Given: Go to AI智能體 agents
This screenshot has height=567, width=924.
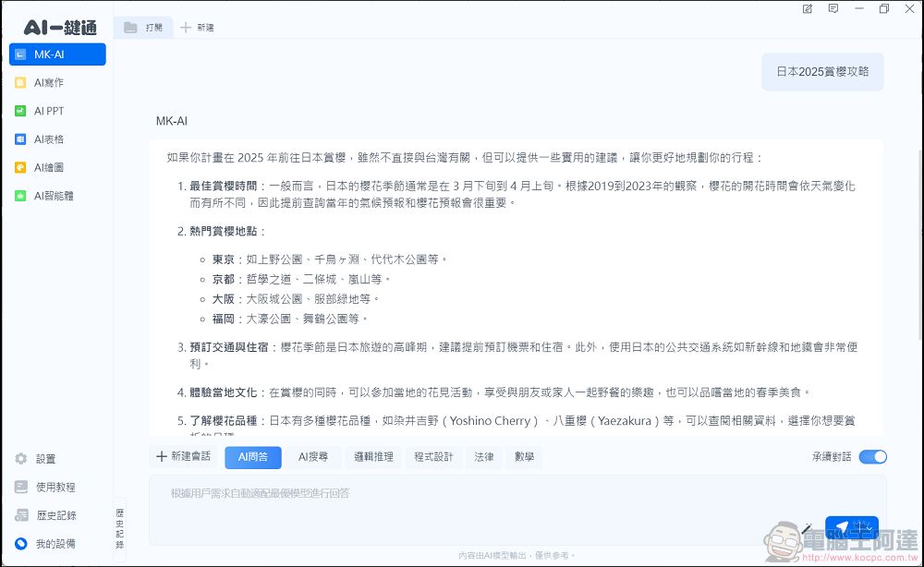Looking at the screenshot, I should click(x=52, y=196).
